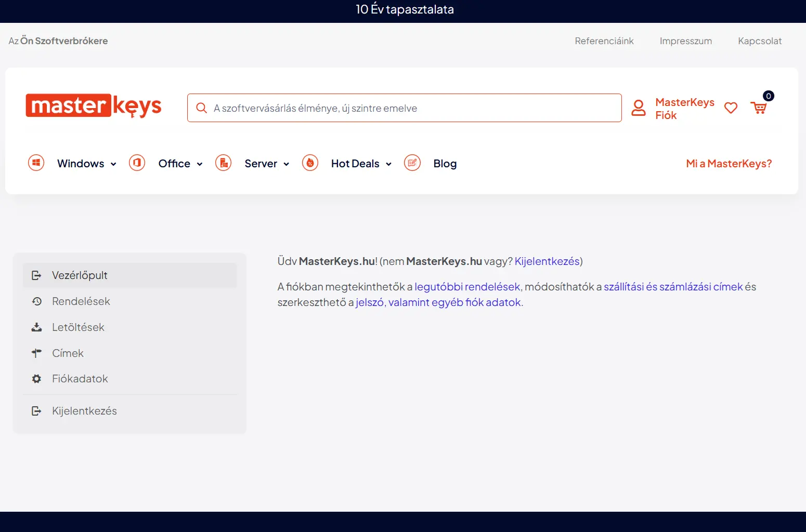Click the Kijelentkezés sidebar logout icon
This screenshot has height=532, width=806.
point(36,411)
